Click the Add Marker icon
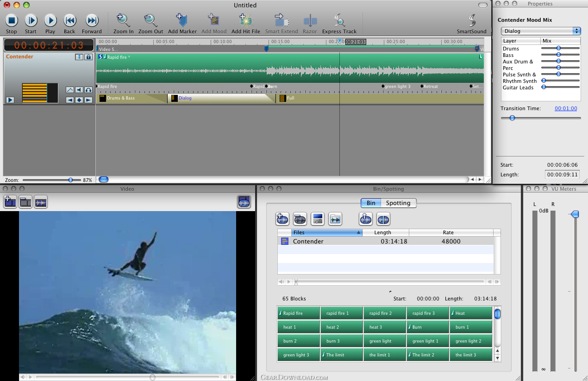Viewport: 588px width, 381px height. coord(181,20)
